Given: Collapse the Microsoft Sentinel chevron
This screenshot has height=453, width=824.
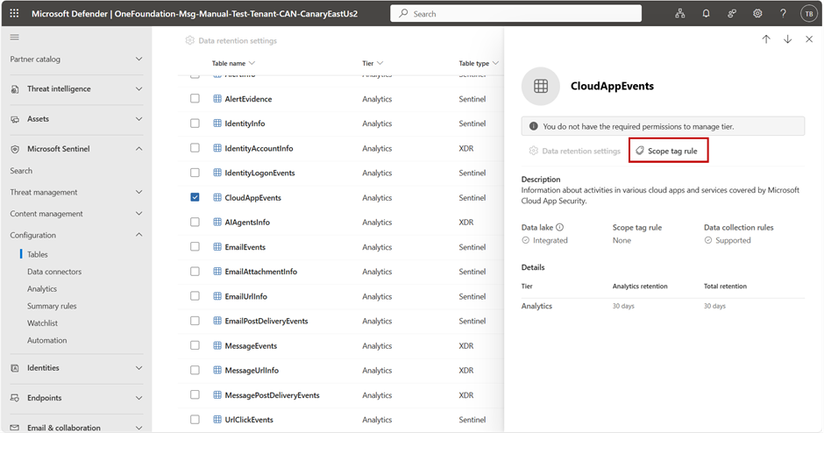Looking at the screenshot, I should pyautogui.click(x=139, y=149).
